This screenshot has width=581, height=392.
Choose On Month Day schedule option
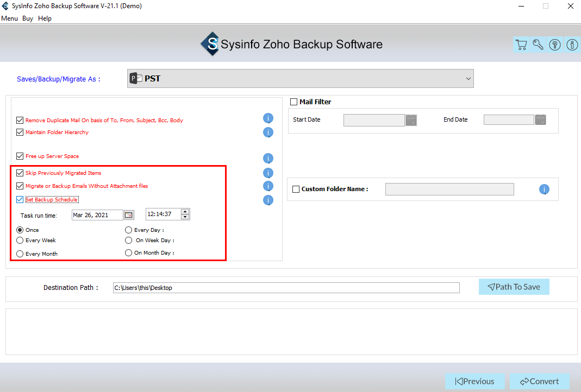[x=129, y=253]
